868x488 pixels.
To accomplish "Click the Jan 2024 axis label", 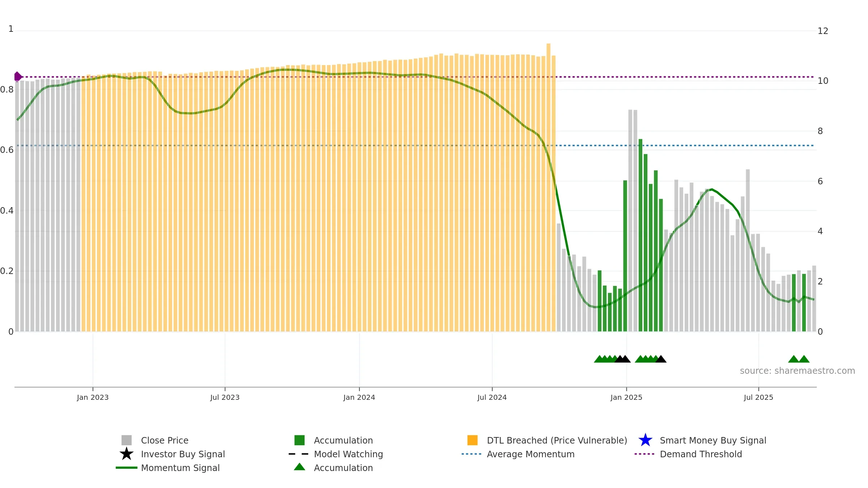I will [359, 397].
